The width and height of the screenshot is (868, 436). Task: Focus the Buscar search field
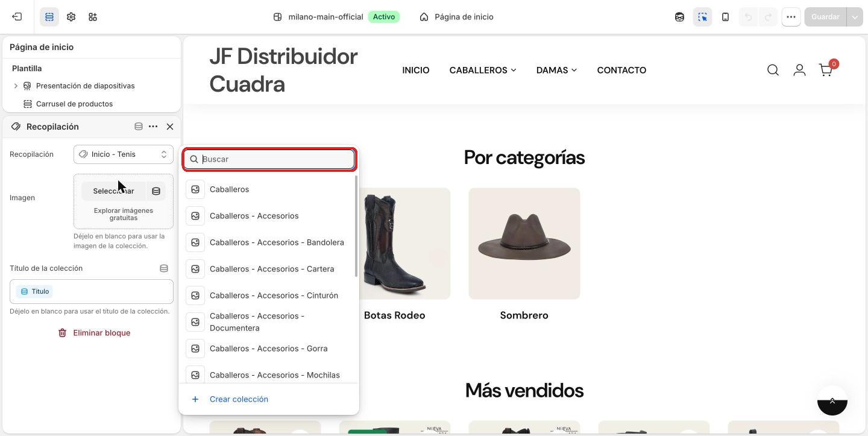[x=269, y=159]
